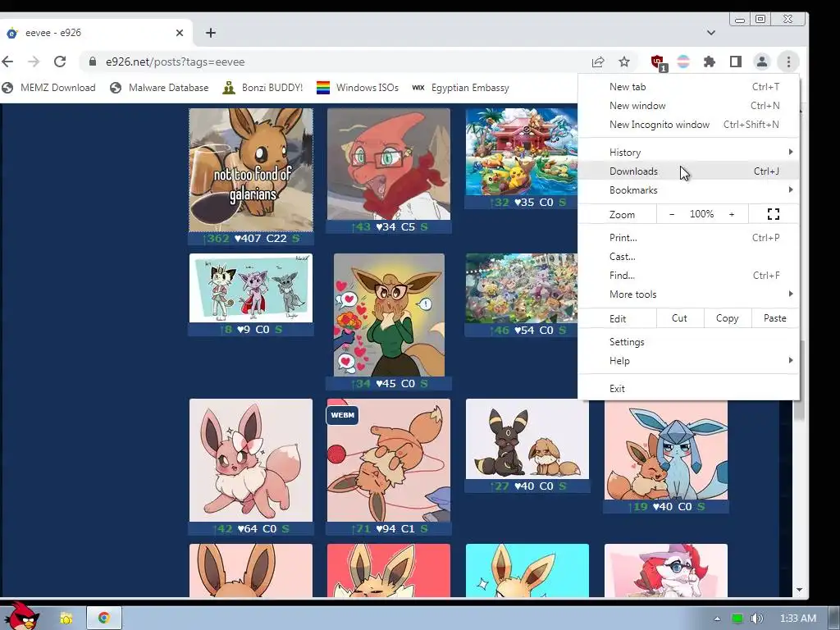Screen dimensions: 840x630
Task: Open a new tab with plus button
Action: tap(211, 33)
